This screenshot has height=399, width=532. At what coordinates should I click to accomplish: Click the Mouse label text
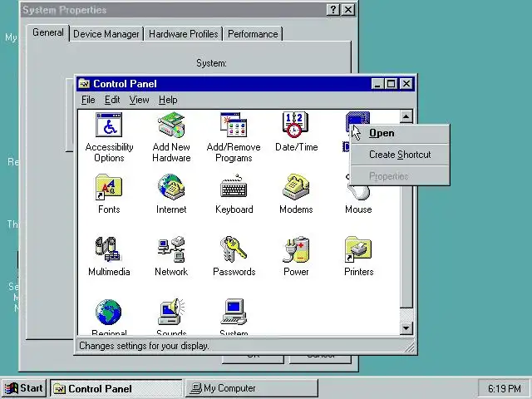(358, 209)
